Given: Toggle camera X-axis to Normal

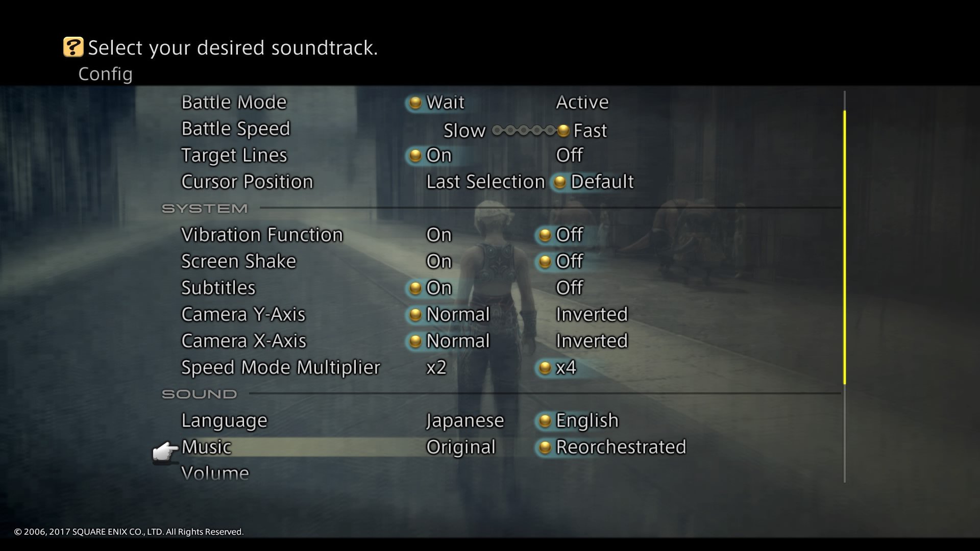Looking at the screenshot, I should pos(457,340).
